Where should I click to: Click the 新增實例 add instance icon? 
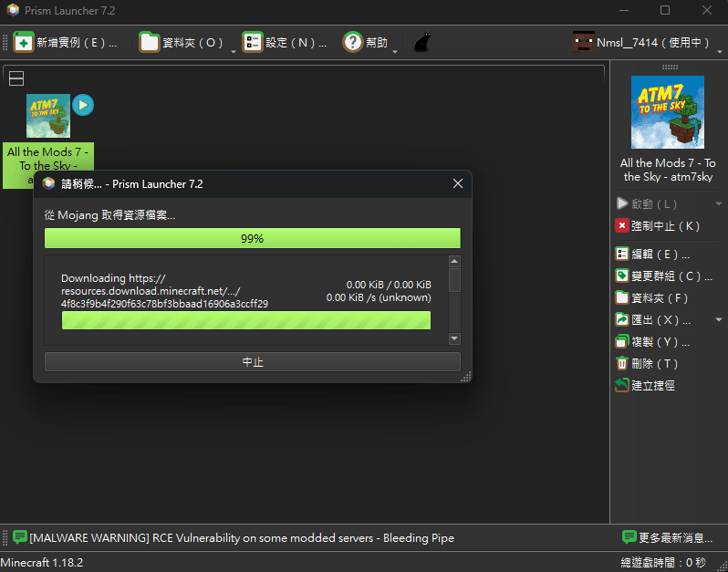(24, 43)
